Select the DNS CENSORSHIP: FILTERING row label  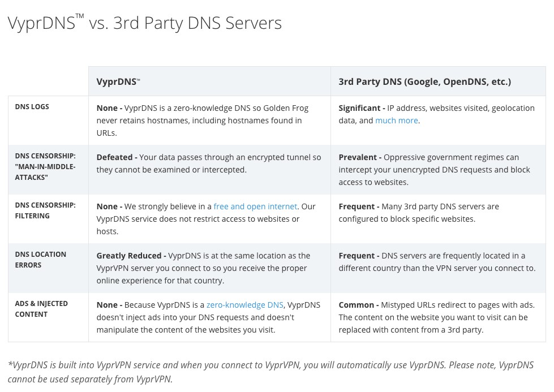pos(45,210)
